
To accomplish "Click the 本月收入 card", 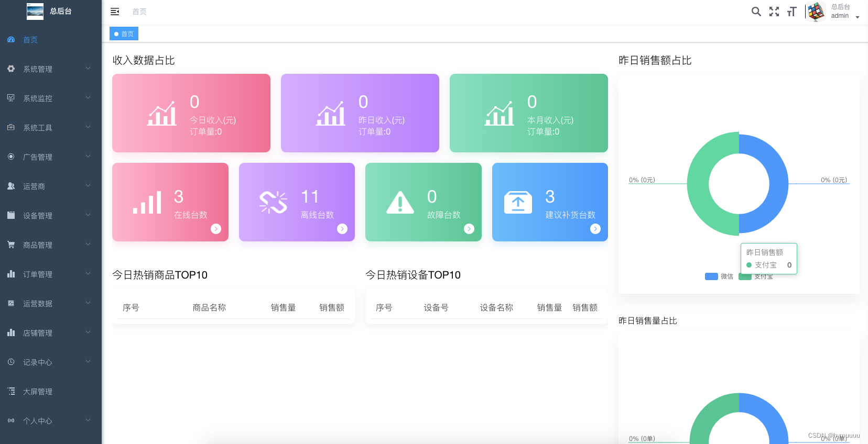I will tap(529, 113).
